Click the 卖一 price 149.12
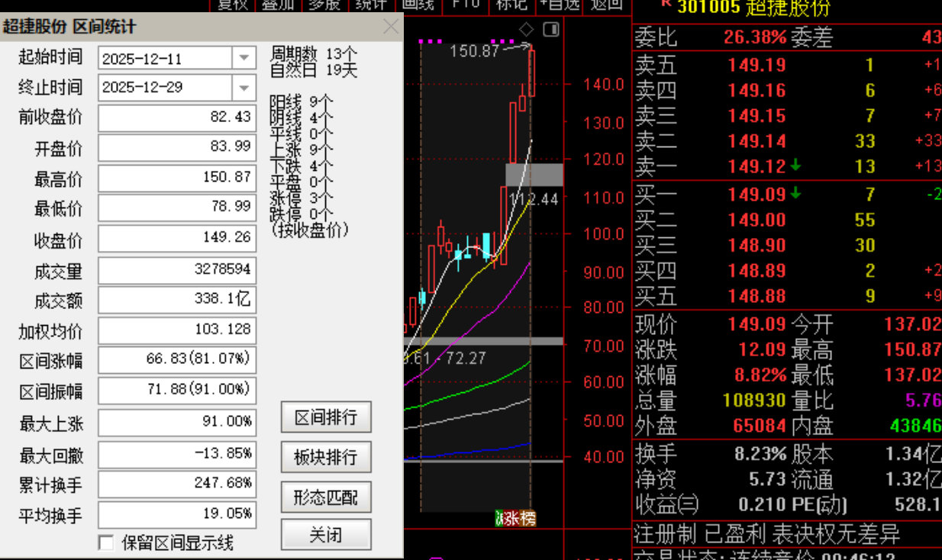The image size is (942, 560). 757,166
